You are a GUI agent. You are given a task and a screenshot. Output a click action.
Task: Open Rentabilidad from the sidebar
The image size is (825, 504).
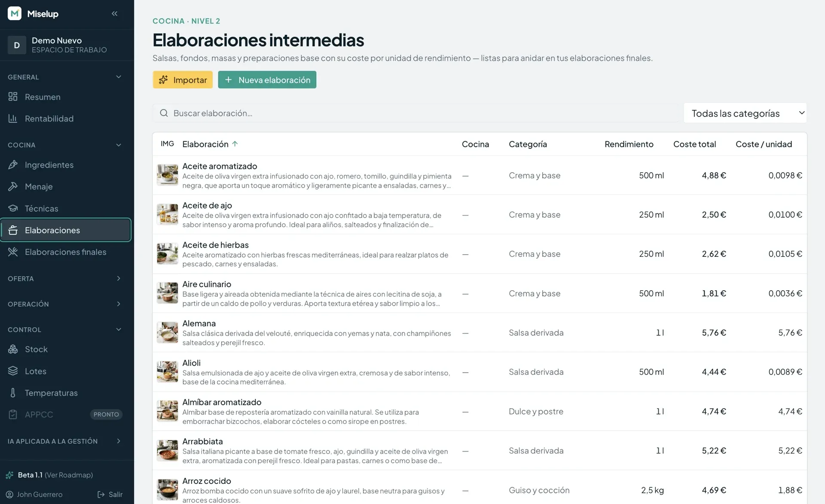tap(66, 118)
